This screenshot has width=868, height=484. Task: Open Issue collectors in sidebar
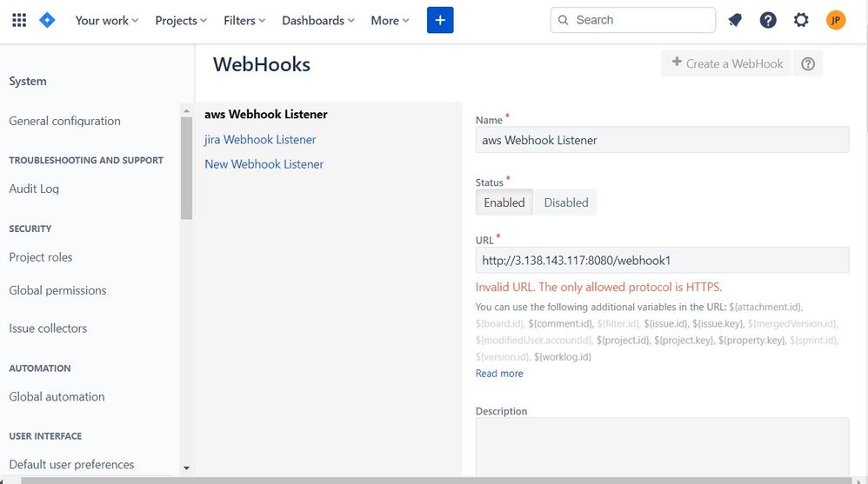48,328
